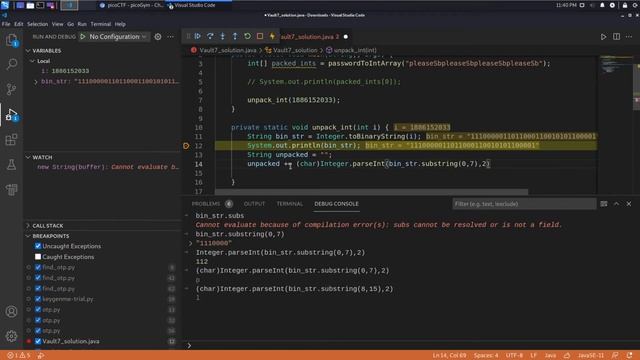Image resolution: width=640 pixels, height=360 pixels.
Task: Disable the keygenme-trial.py breakpoint
Action: pyautogui.click(x=38, y=299)
